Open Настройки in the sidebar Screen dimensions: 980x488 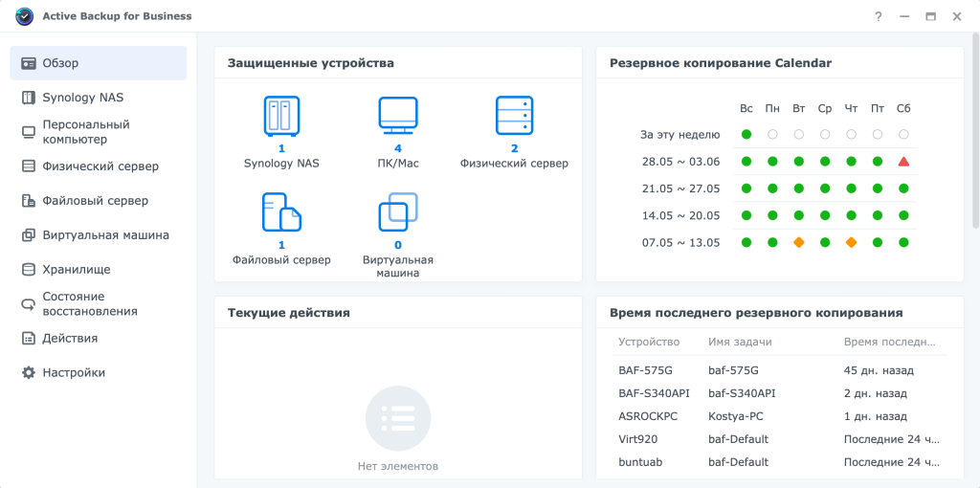[99, 372]
